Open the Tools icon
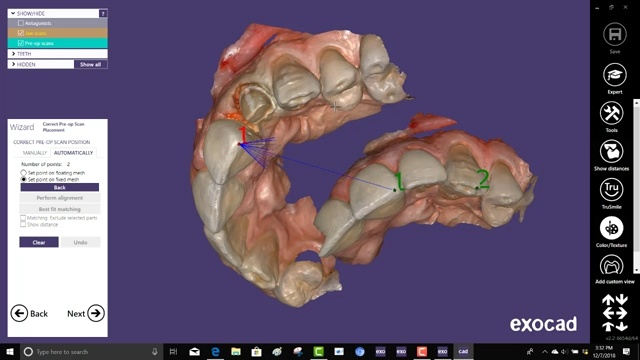This screenshot has width=640, height=360. click(x=611, y=113)
